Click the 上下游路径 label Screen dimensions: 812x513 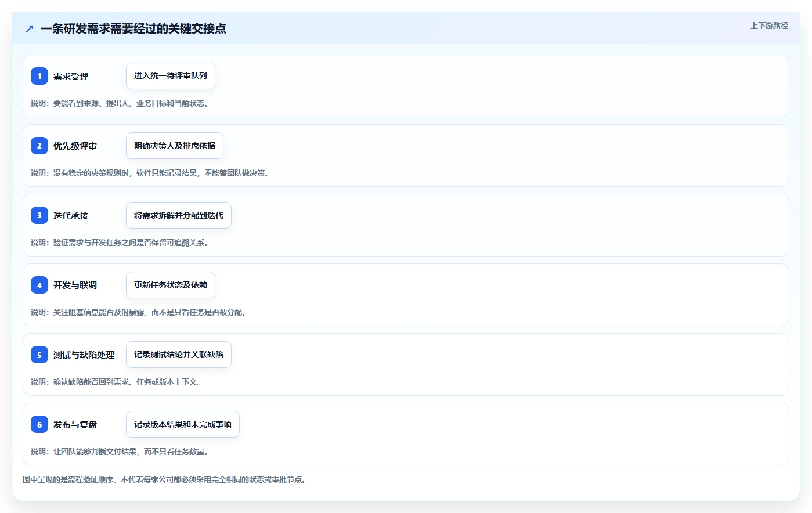pos(769,26)
